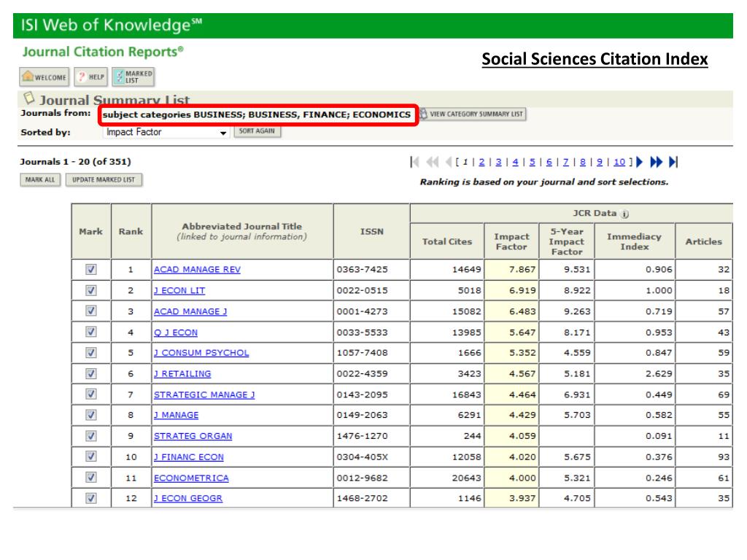This screenshot has height=560, width=747.
Task: Click the JCR Data info icon
Action: [625, 214]
